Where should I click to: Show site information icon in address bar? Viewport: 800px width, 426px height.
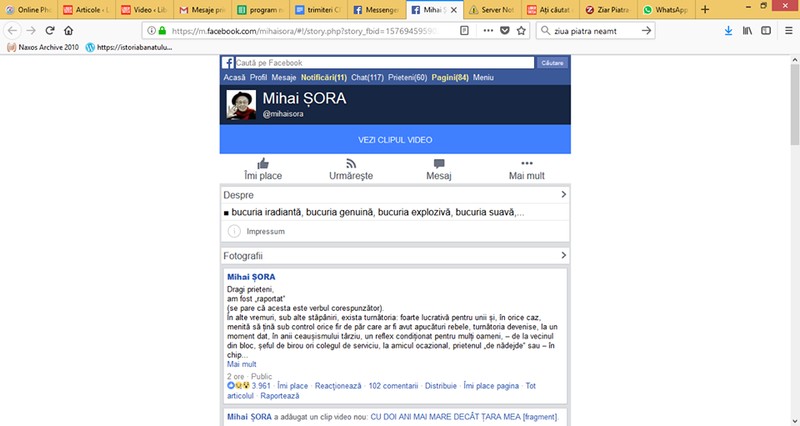click(x=151, y=31)
